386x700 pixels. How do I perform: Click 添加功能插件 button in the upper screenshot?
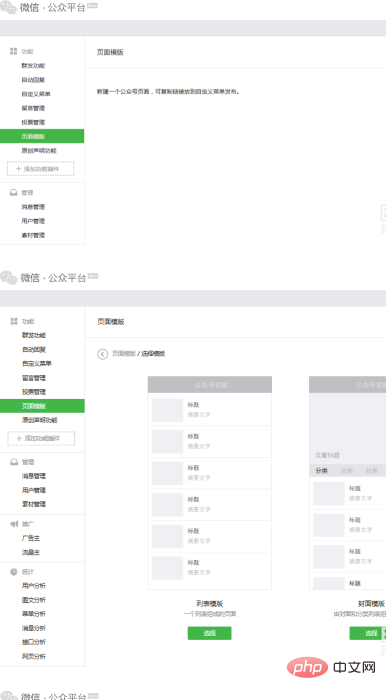click(x=41, y=169)
